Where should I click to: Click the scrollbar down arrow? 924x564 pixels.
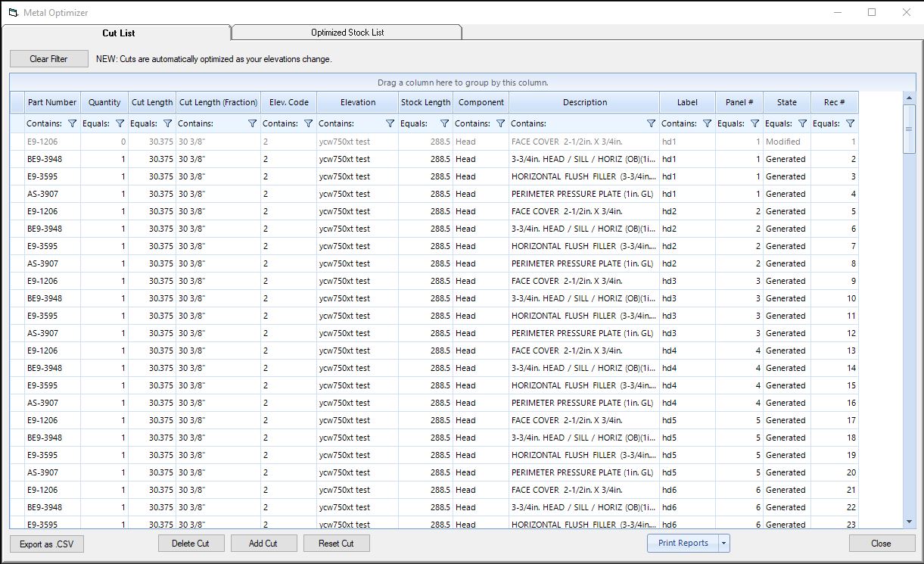(x=910, y=522)
